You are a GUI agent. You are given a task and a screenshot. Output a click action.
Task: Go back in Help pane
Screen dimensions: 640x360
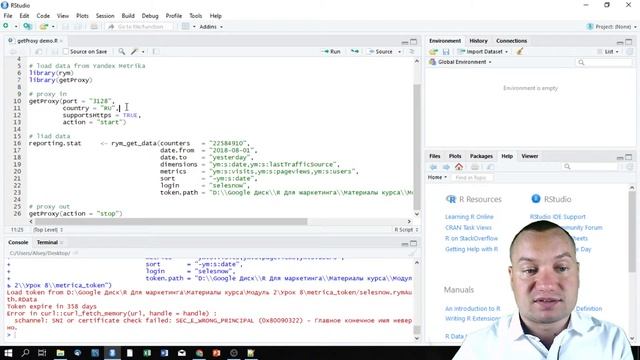coord(433,167)
